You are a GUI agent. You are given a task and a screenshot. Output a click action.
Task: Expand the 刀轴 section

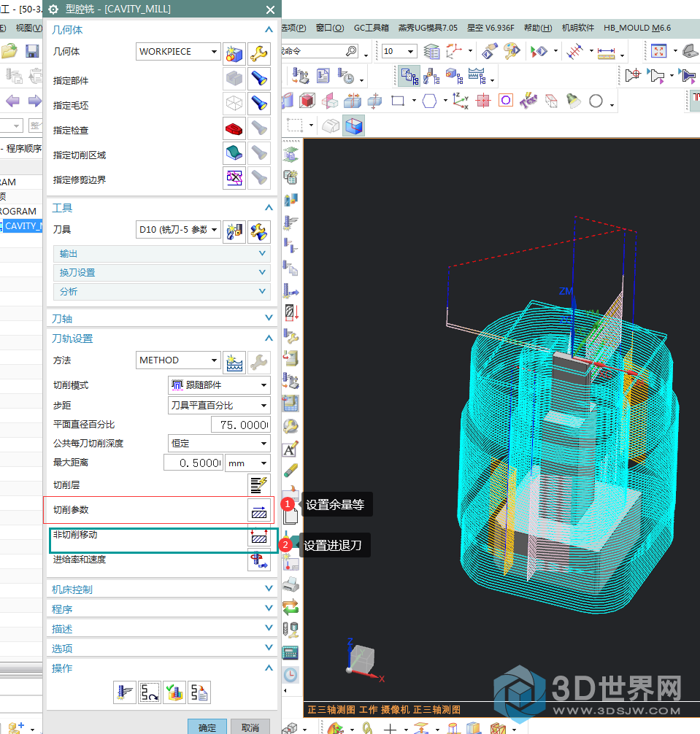tap(161, 318)
